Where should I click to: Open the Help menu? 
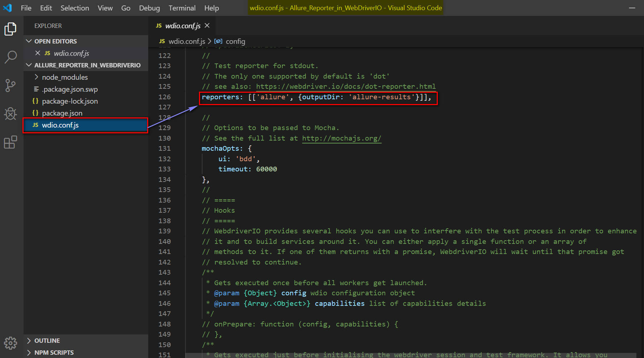click(212, 8)
